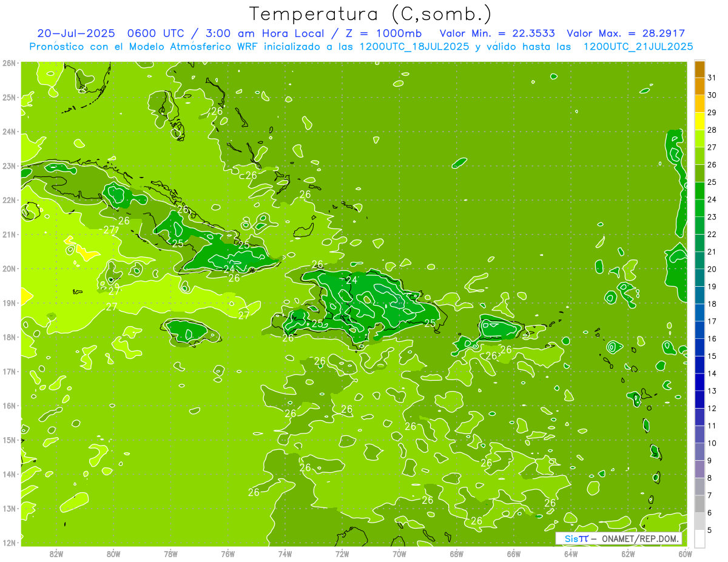
Task: Click the legend swatch between 25 and 26
Action: pos(699,173)
